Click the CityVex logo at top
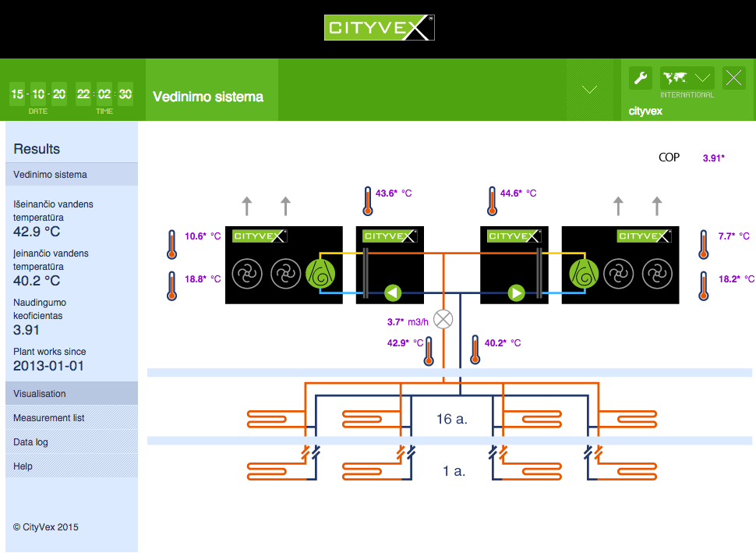This screenshot has width=756, height=553. (x=379, y=28)
